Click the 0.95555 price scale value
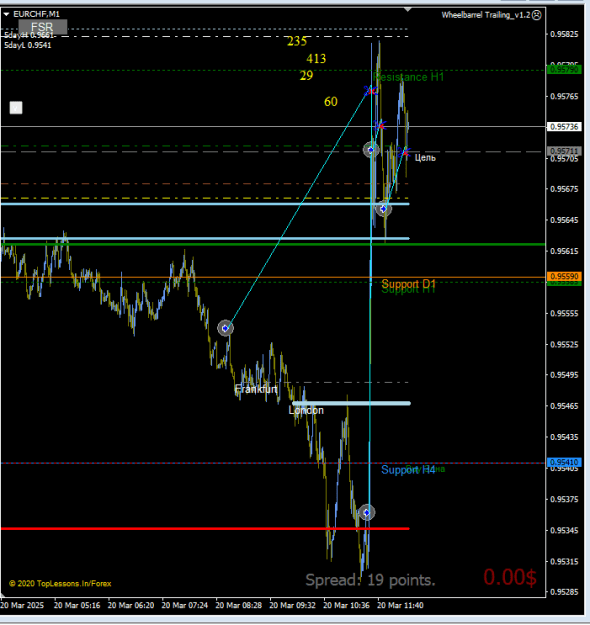This screenshot has width=590, height=625. point(564,313)
